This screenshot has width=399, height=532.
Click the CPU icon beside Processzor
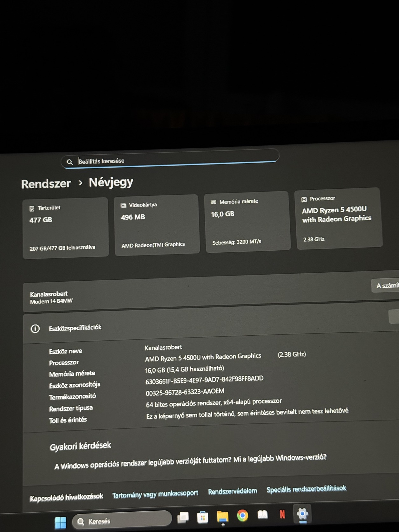click(x=304, y=199)
